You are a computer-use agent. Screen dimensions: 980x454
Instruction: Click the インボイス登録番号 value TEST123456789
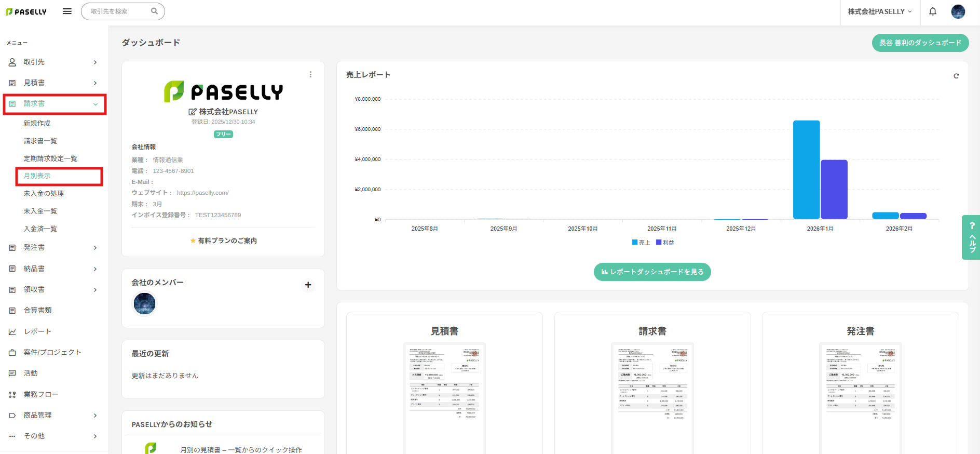coord(218,215)
